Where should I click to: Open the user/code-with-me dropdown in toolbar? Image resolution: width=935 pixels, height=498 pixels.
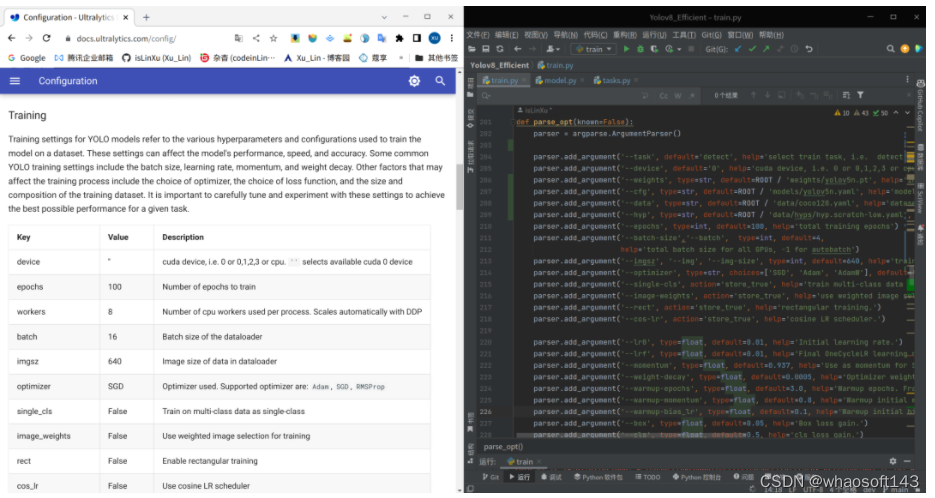point(553,49)
